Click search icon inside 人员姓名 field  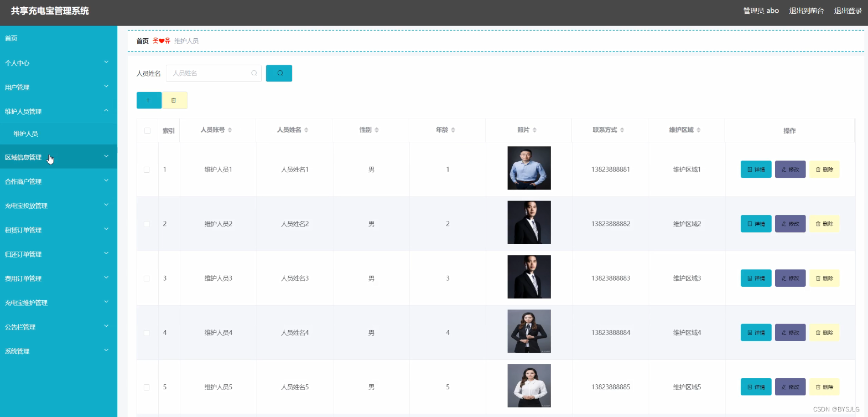point(254,73)
